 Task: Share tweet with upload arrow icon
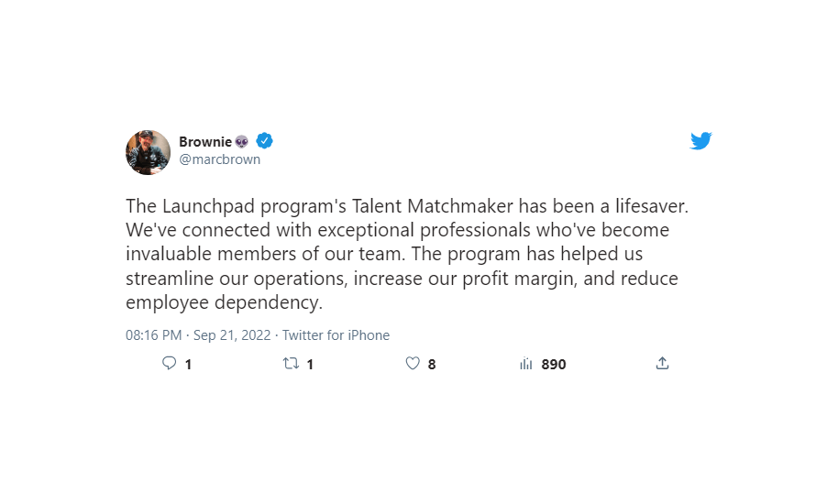[x=662, y=363]
